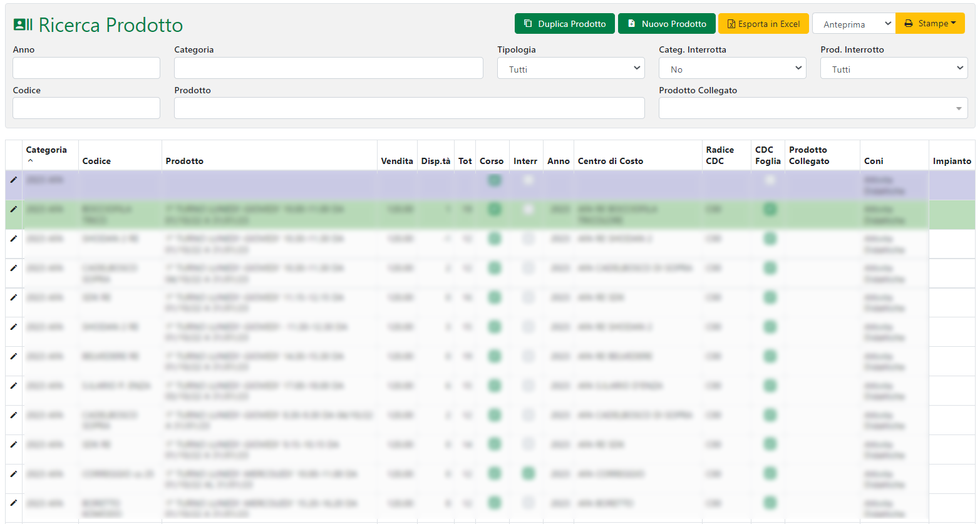This screenshot has height=524, width=980.
Task: Sort table by Codice column header
Action: (x=96, y=161)
